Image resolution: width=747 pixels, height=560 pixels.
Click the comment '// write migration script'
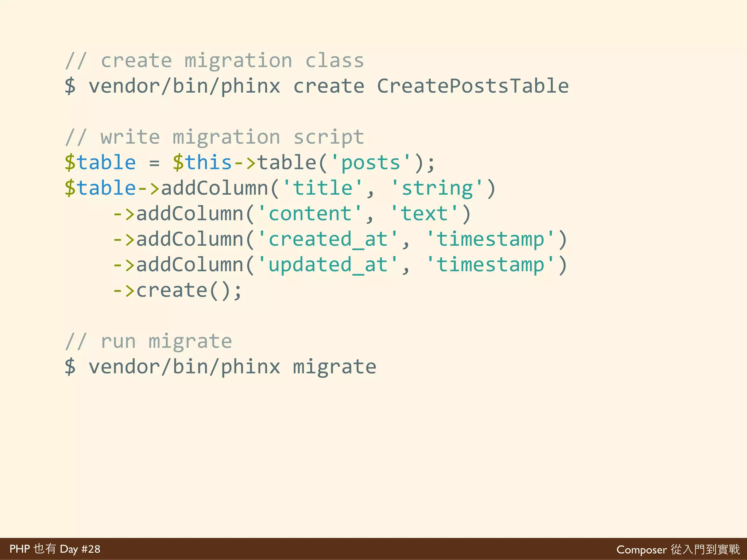pyautogui.click(x=214, y=137)
